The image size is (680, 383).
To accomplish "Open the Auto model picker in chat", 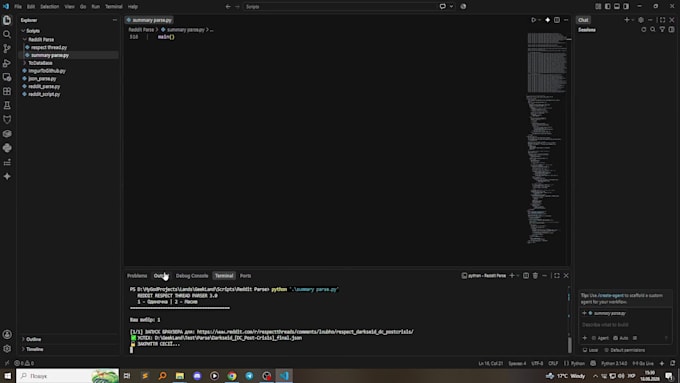I will tap(621, 338).
